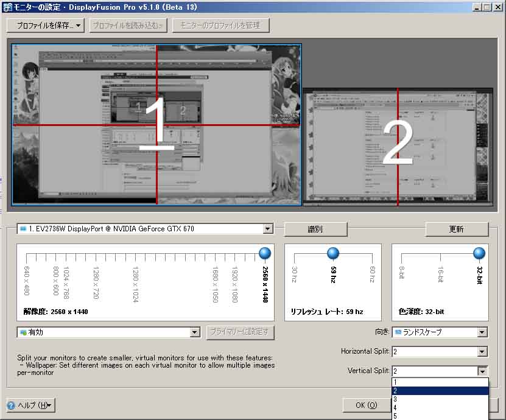
Task: Choose 5 from the Vertical Split list
Action: [x=439, y=416]
